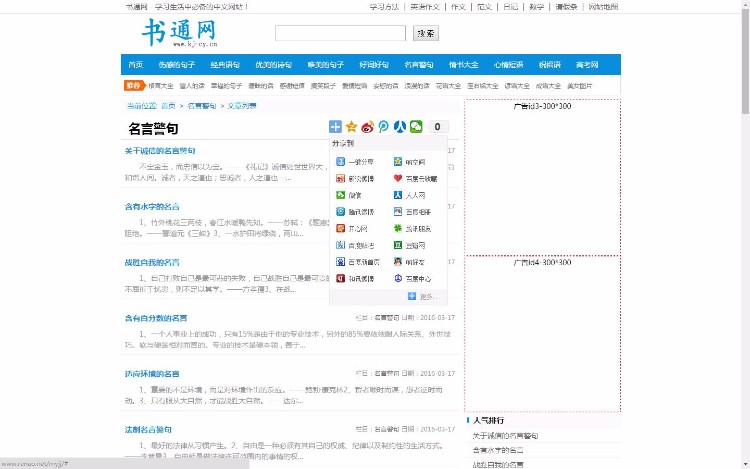Click the 书通网 site logo
The height and width of the screenshot is (469, 750).
point(180,33)
